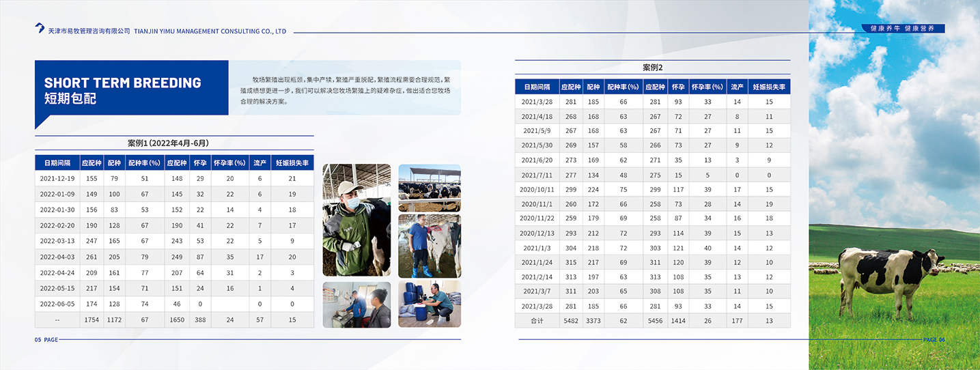Click photo of man crouching near blue barrels

point(430,304)
